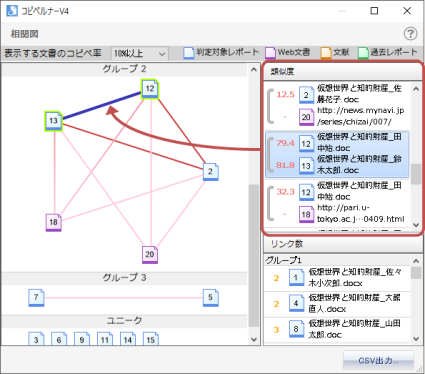Viewport: 425px width, 374px height.
Task: Click Web document node 18 in the graph
Action: click(53, 223)
